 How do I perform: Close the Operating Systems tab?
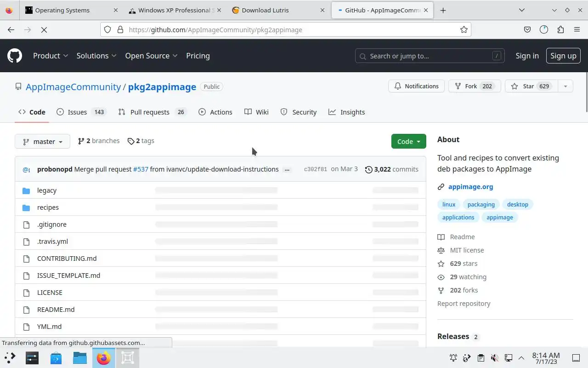116,10
